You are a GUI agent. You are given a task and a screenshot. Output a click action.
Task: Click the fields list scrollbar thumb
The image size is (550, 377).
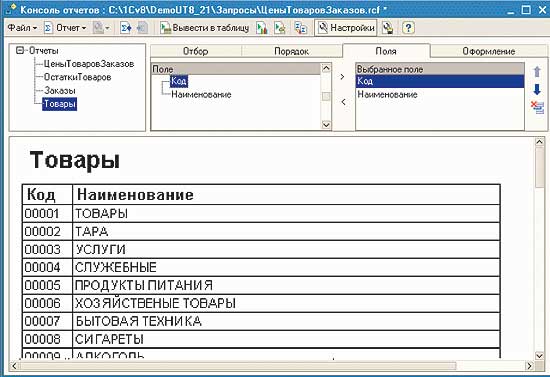tap(326, 96)
